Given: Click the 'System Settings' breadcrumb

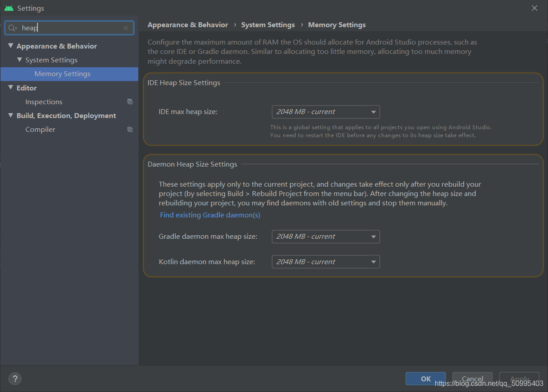Looking at the screenshot, I should (268, 25).
